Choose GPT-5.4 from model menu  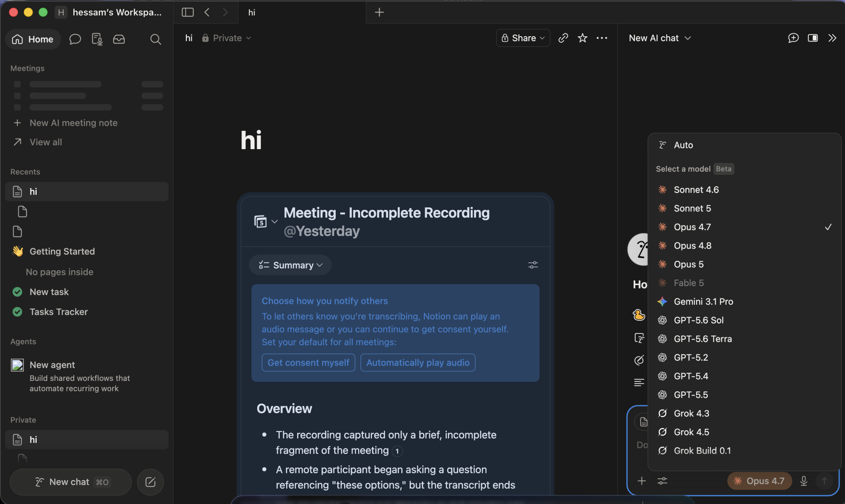pyautogui.click(x=744, y=376)
